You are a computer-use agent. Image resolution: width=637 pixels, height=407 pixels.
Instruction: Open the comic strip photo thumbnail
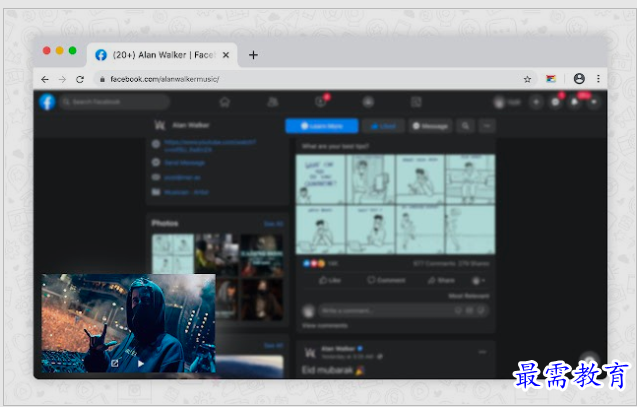(173, 253)
